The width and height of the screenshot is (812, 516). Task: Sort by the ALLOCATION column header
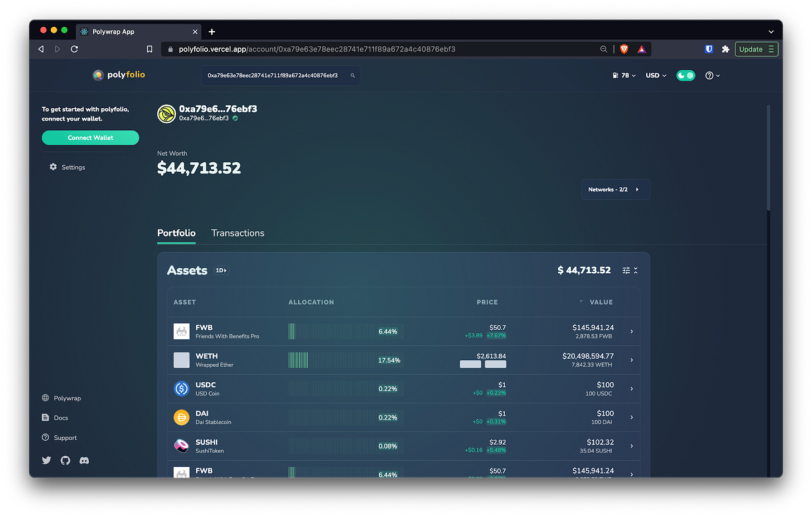point(311,302)
